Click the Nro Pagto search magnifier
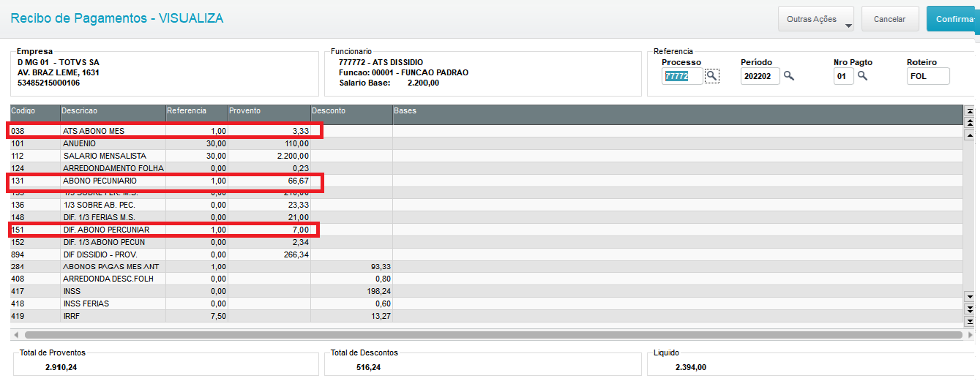 coord(862,75)
